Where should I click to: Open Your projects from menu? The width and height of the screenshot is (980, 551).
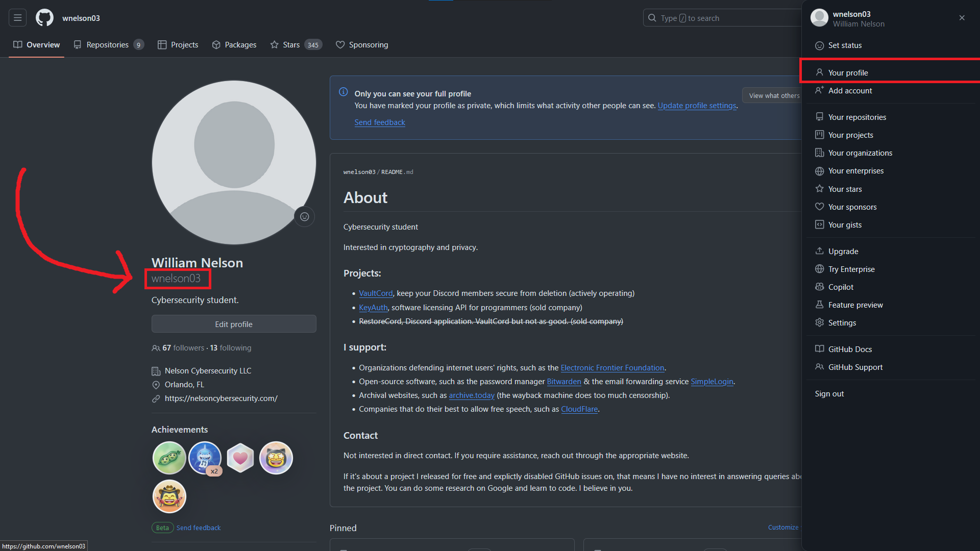890,135
